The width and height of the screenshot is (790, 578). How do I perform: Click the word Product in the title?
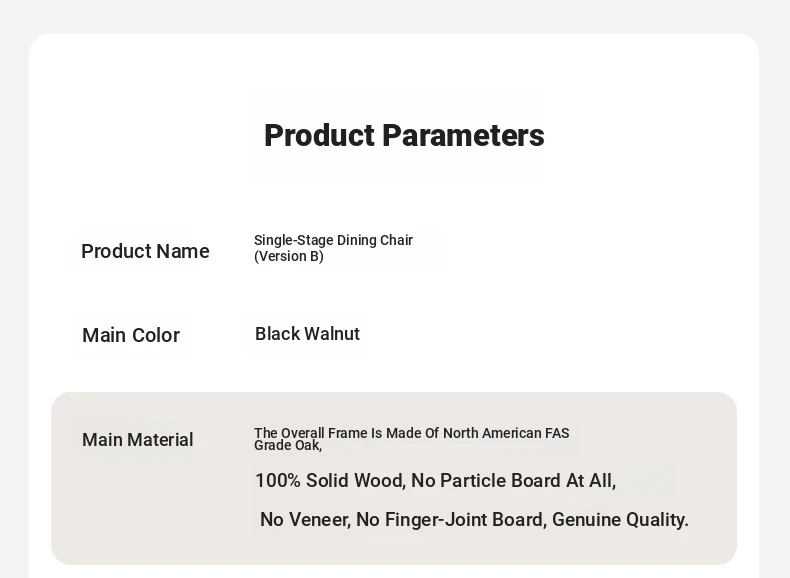point(319,135)
